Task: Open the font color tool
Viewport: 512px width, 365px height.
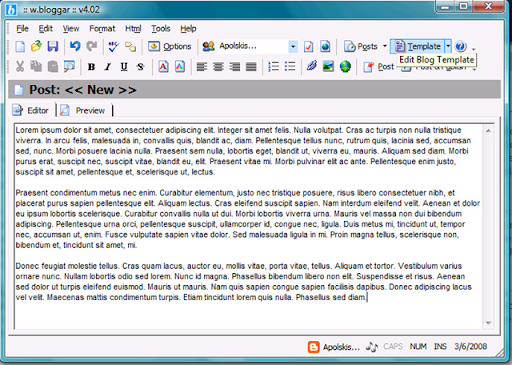Action: 163,66
